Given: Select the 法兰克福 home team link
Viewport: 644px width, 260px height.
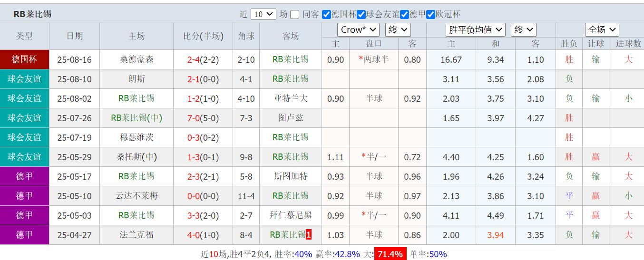Looking at the screenshot, I should coord(137,235).
